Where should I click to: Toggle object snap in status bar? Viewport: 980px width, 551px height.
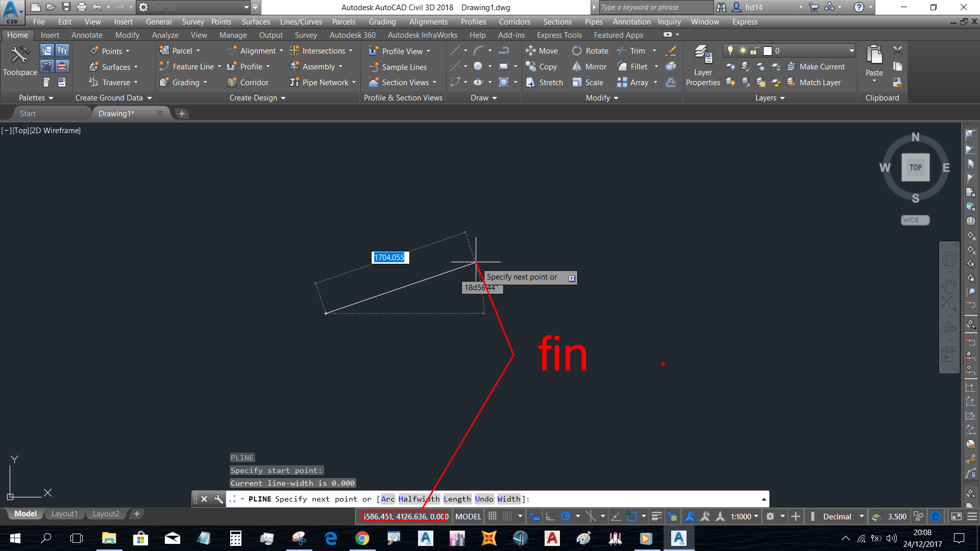tap(631, 516)
